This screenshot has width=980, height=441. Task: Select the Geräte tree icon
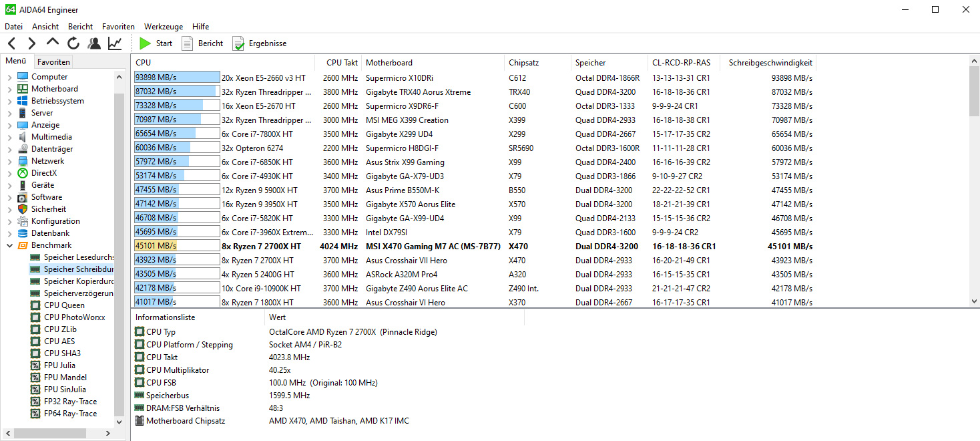coord(23,185)
